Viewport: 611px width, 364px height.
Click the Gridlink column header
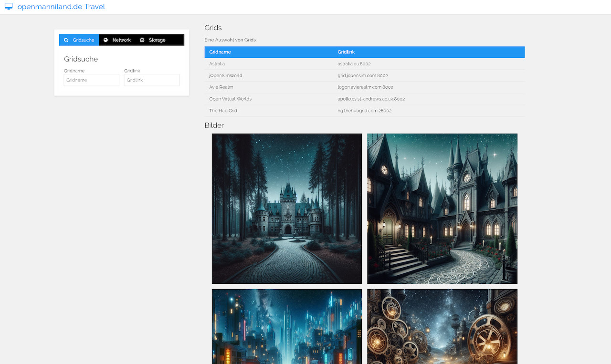[346, 52]
